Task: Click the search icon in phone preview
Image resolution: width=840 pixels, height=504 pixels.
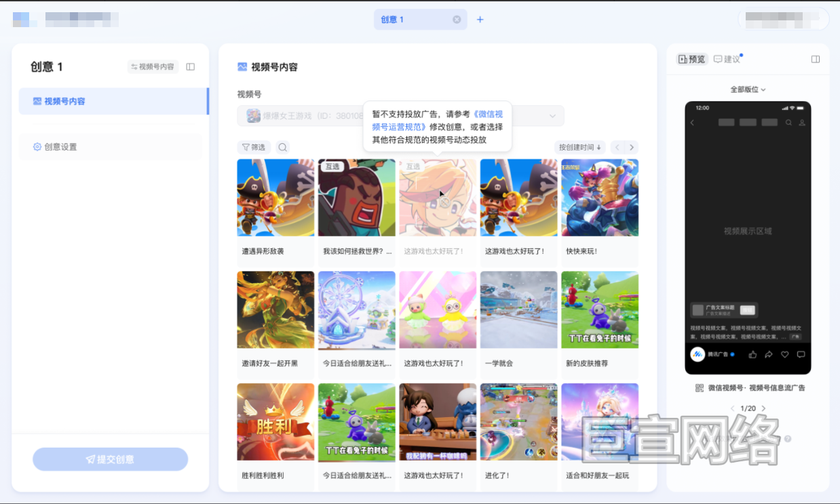Action: [x=788, y=123]
